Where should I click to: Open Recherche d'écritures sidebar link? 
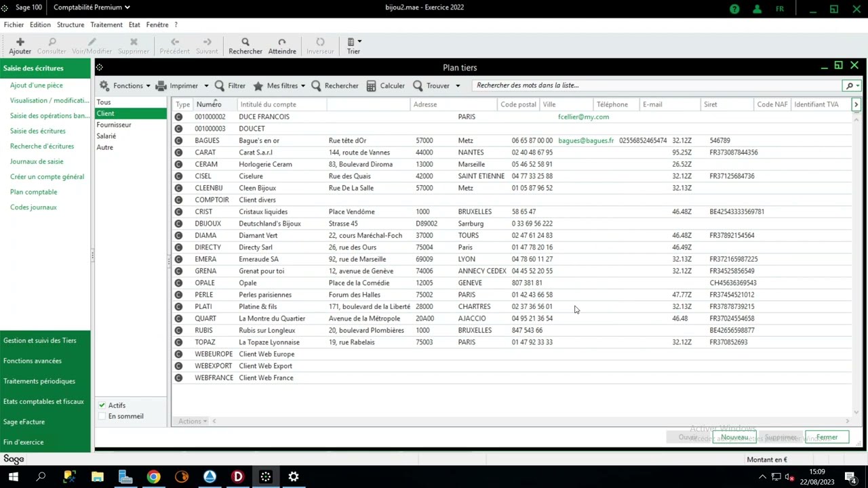[x=42, y=146]
